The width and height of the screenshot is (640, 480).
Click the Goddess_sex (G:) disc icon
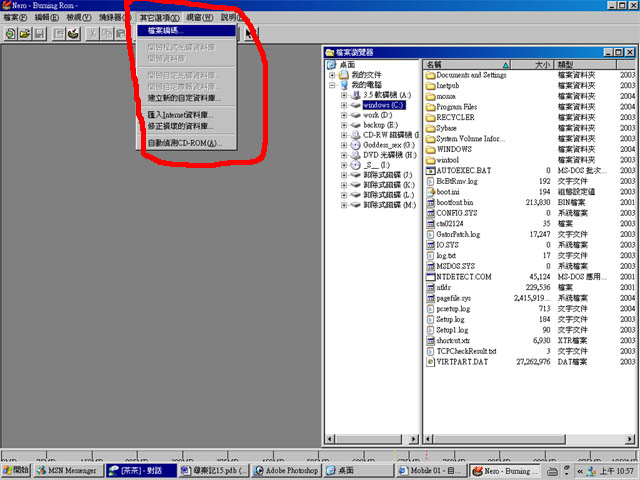coord(356,145)
